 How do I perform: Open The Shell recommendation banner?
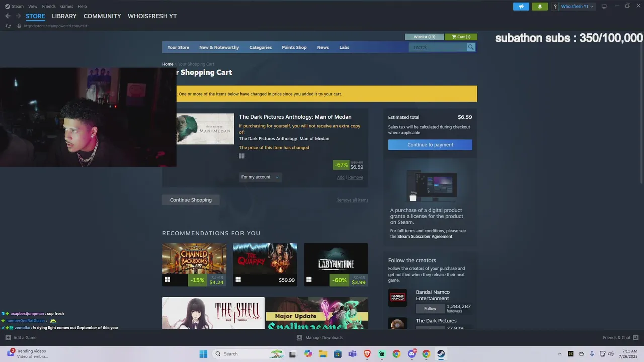click(x=213, y=313)
